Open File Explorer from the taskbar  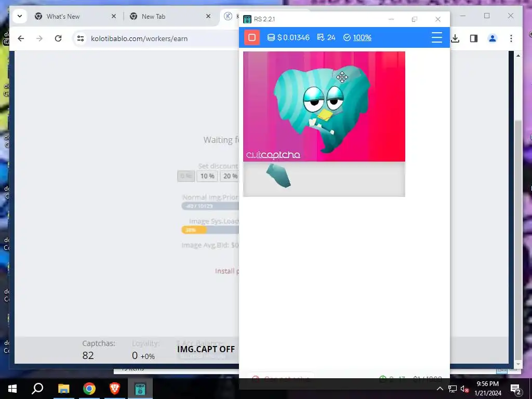pos(63,389)
